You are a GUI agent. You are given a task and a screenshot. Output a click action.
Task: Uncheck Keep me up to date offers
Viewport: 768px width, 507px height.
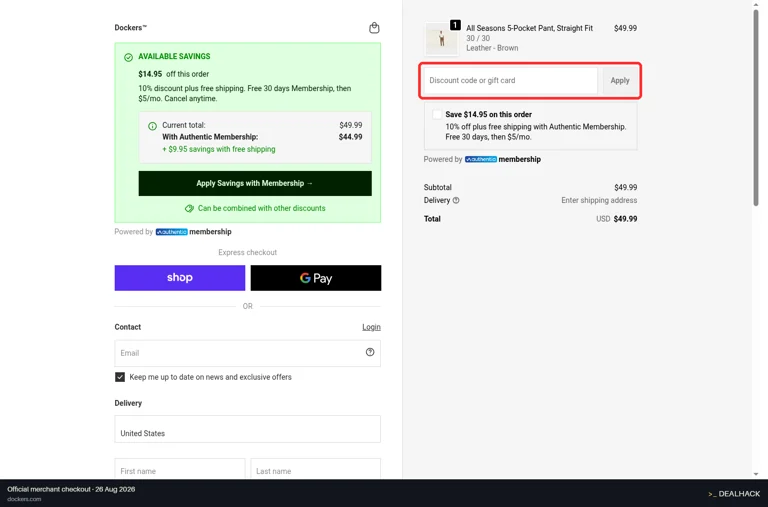[120, 377]
